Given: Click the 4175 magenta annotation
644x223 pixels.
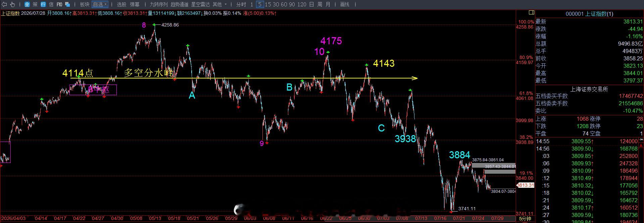Looking at the screenshot, I should pos(331,41).
